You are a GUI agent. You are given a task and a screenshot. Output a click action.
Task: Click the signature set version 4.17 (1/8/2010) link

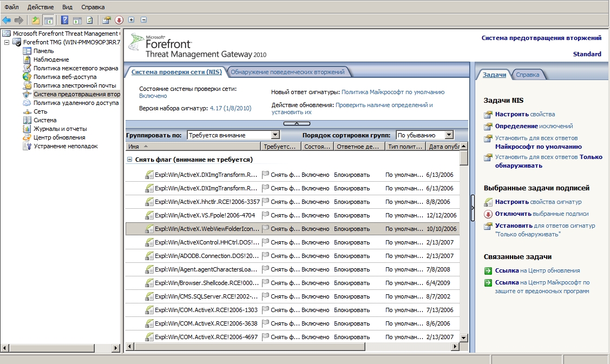231,108
